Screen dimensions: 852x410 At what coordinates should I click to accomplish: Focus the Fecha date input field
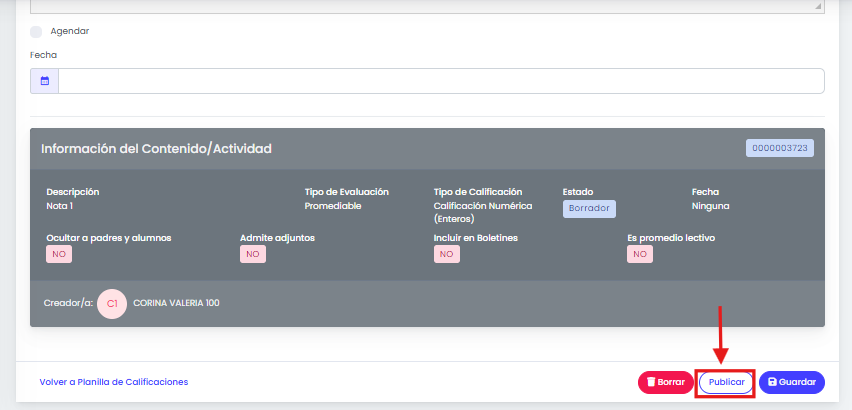(441, 81)
